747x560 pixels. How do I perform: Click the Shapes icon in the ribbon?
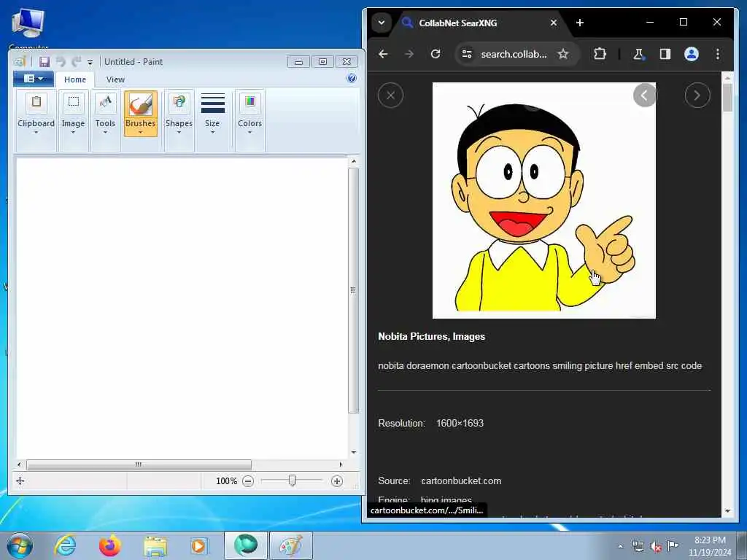pos(179,102)
